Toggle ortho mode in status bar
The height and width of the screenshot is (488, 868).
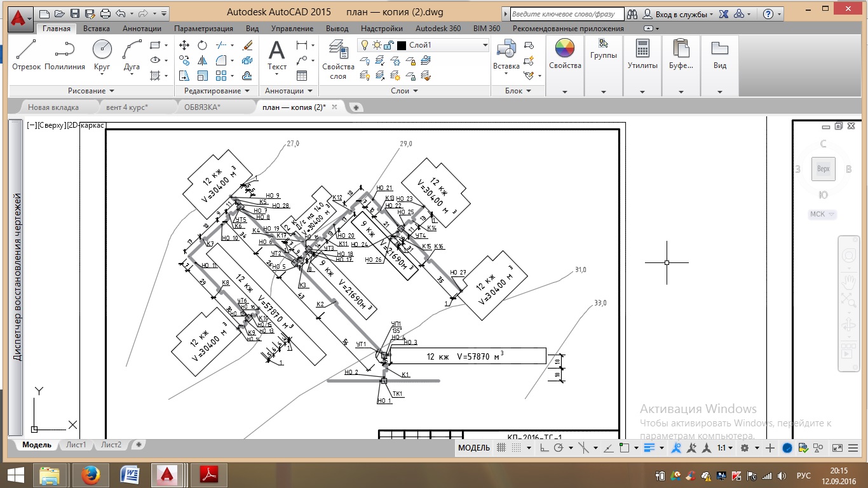click(x=545, y=448)
